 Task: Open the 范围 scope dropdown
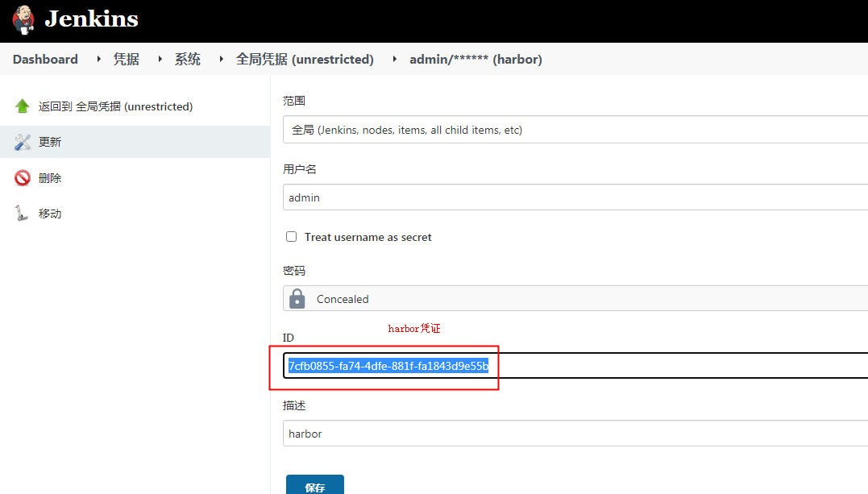[x=575, y=130]
